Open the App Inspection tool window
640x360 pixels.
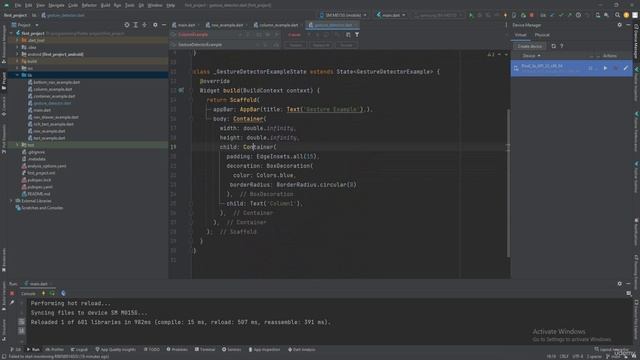(264, 350)
